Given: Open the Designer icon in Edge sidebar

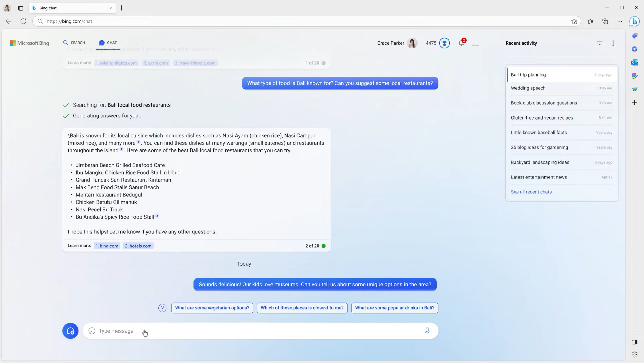Looking at the screenshot, I should pos(635,76).
